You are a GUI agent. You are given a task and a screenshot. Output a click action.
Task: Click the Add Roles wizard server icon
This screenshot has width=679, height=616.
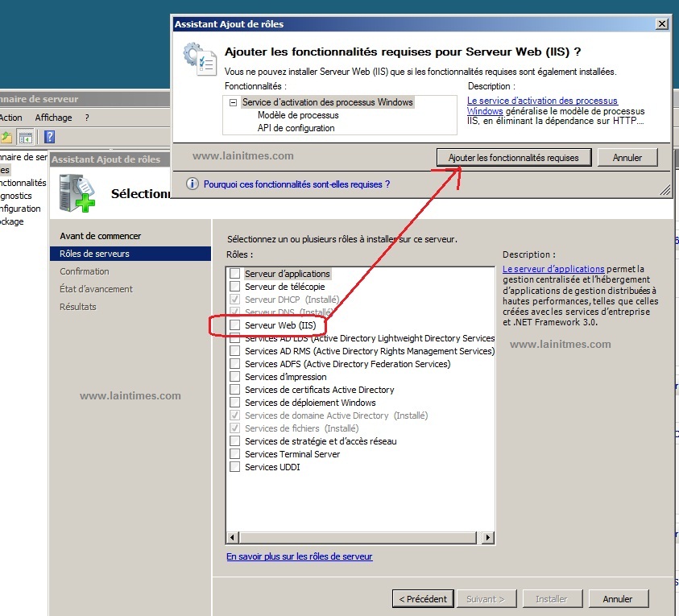[77, 193]
